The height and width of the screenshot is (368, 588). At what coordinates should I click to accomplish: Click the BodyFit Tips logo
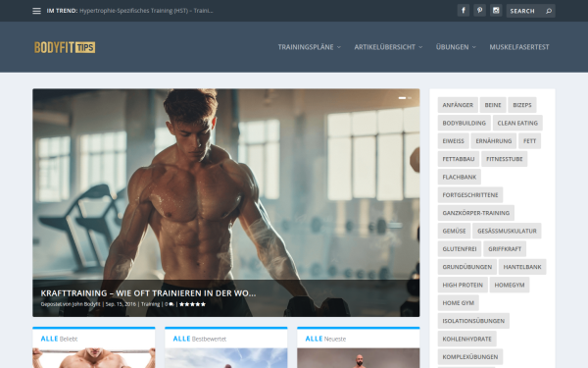coord(65,47)
